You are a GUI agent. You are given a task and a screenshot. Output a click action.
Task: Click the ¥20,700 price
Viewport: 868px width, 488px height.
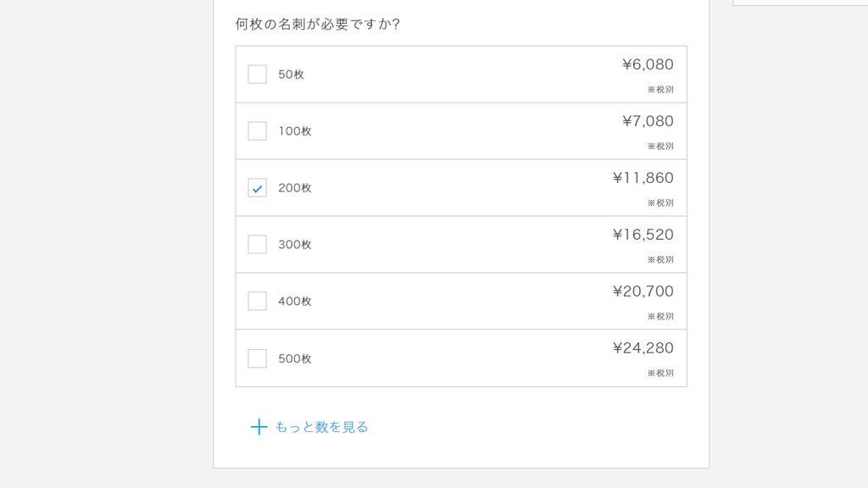click(x=643, y=291)
